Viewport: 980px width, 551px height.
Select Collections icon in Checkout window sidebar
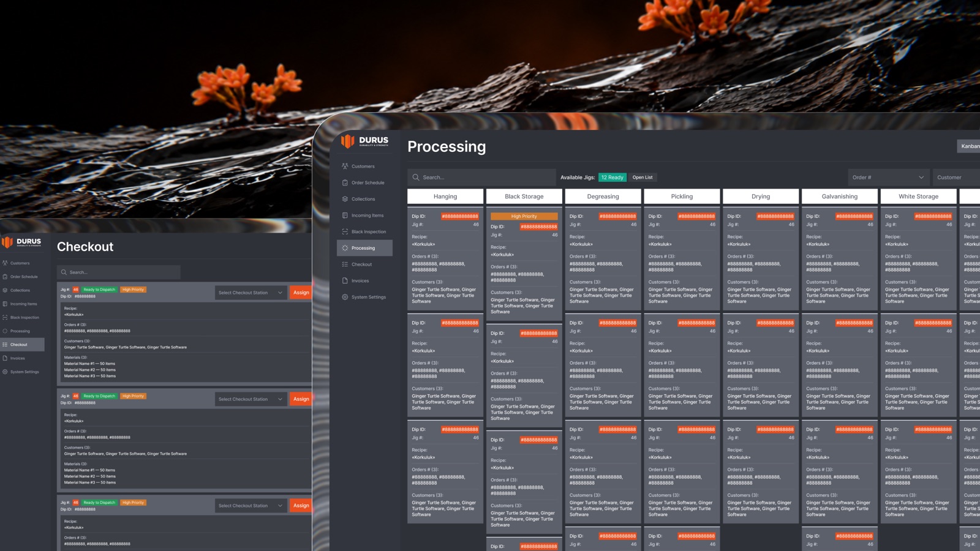(x=5, y=290)
